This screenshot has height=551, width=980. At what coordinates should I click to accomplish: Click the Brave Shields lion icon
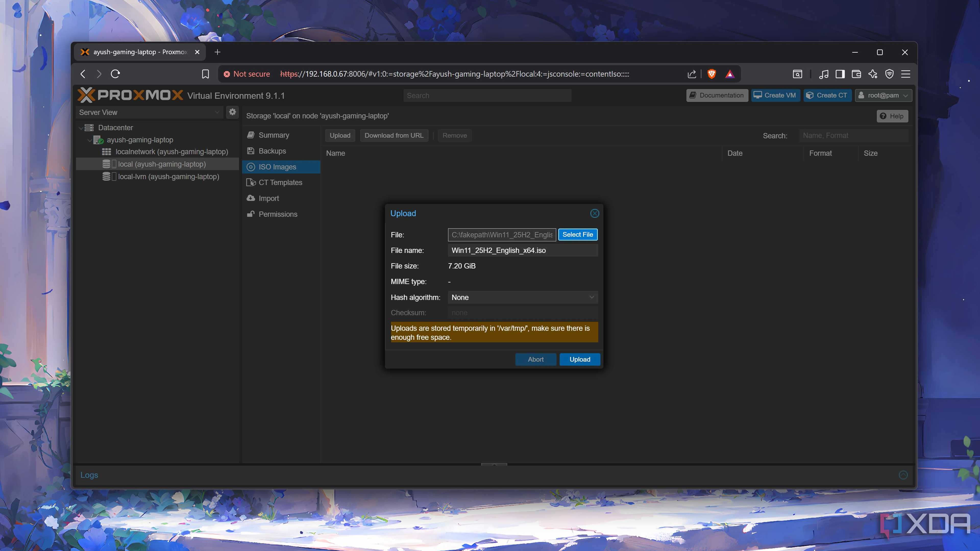coord(712,74)
